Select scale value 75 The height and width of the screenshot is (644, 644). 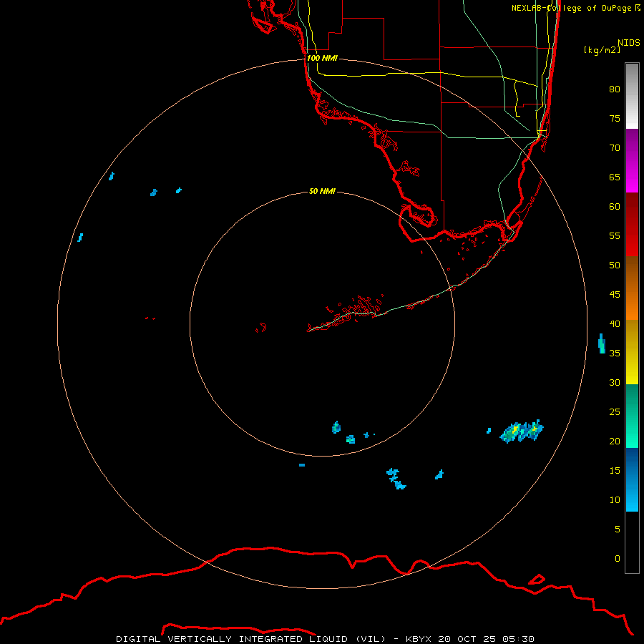[615, 118]
